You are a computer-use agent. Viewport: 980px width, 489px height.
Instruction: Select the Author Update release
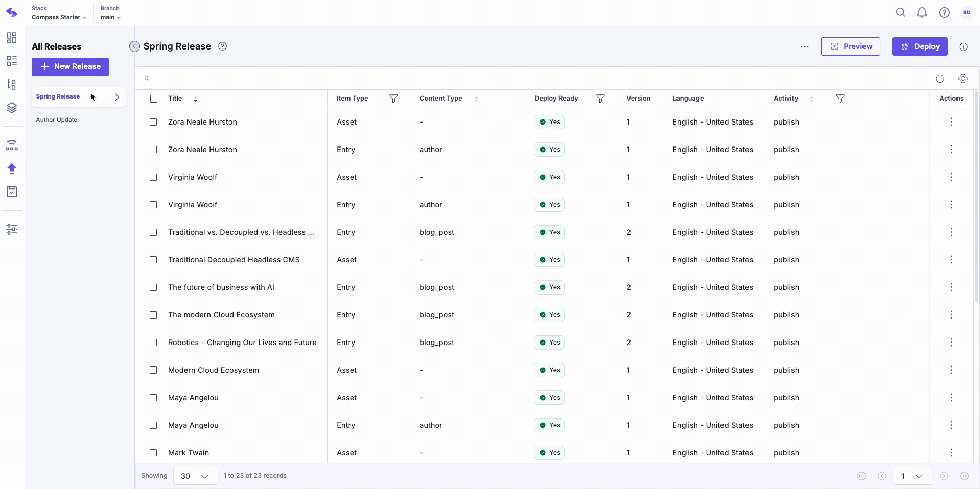[x=57, y=120]
